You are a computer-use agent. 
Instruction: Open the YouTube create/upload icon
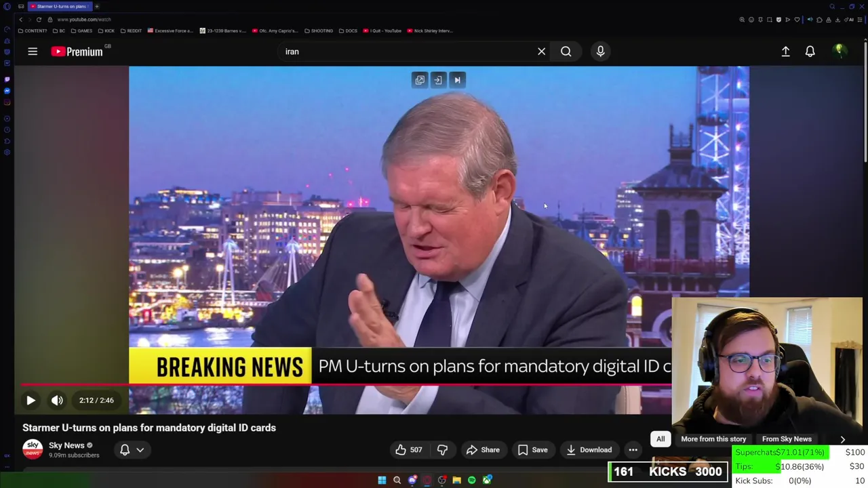785,52
